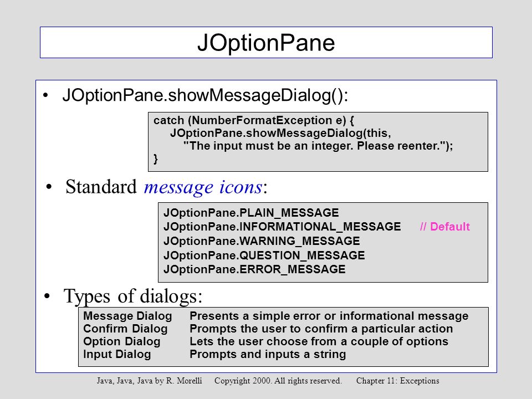
Task: Select JOptionPane.PLAIN_MESSAGE line
Action: (x=251, y=213)
